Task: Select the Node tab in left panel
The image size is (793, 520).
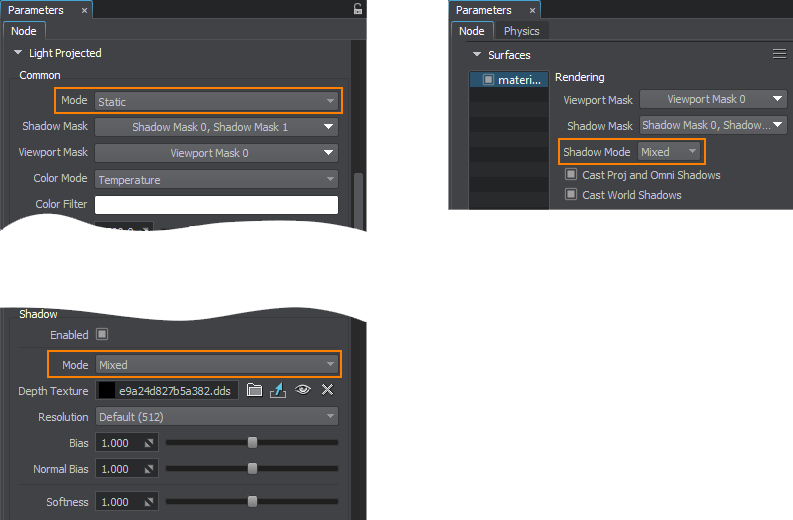Action: point(24,31)
